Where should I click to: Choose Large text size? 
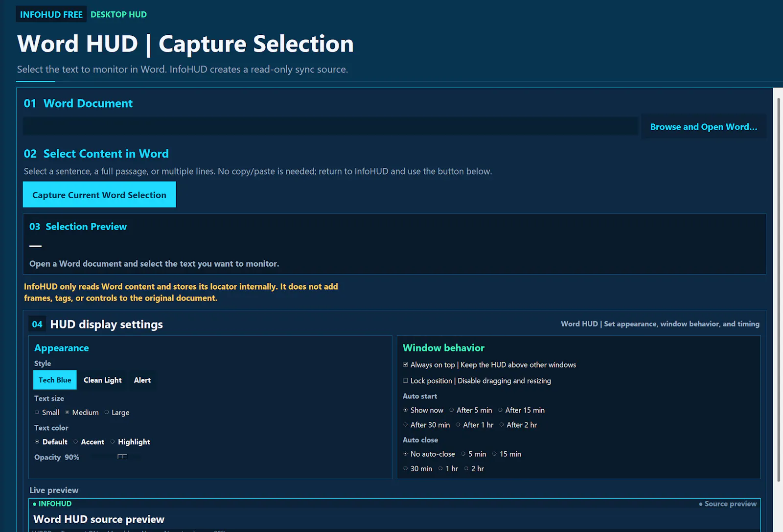tap(117, 413)
